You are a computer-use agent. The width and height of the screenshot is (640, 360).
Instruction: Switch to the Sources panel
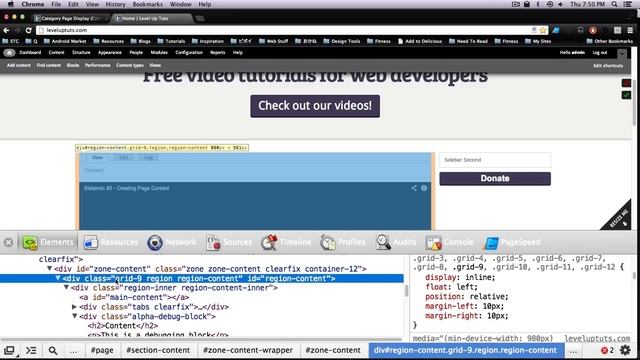coord(229,242)
